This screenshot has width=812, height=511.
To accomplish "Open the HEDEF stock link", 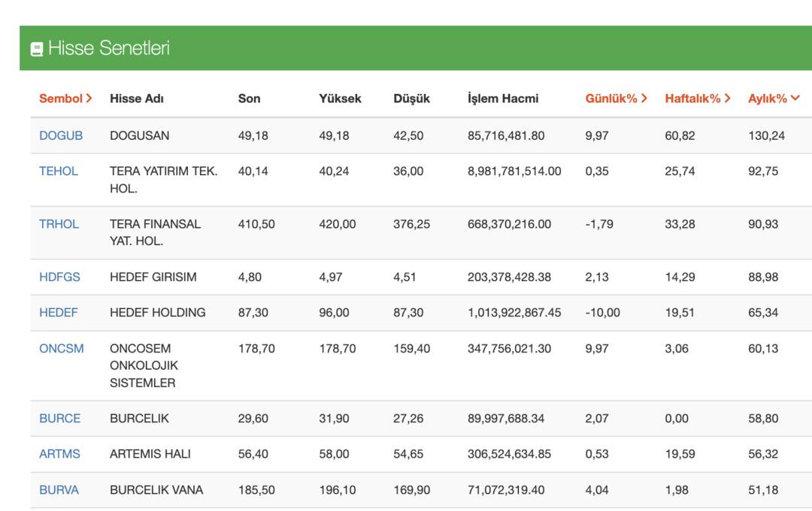I will coord(59,313).
